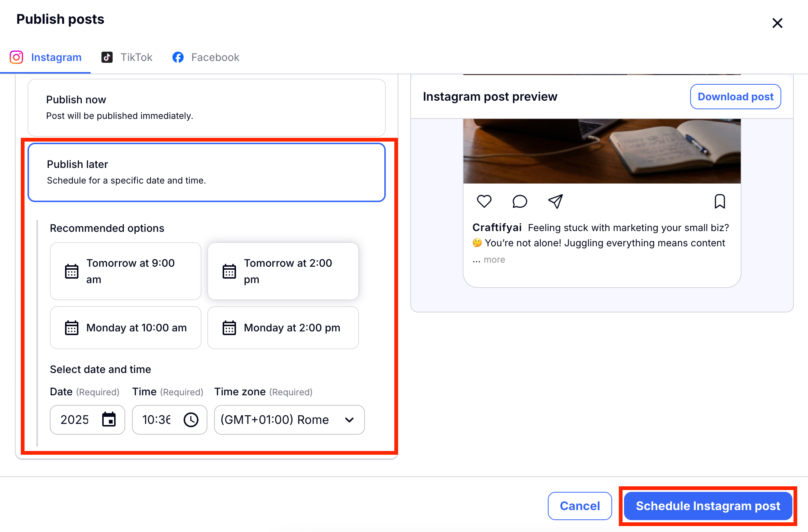Click the comment bubble icon
This screenshot has height=532, width=808.
pos(520,201)
